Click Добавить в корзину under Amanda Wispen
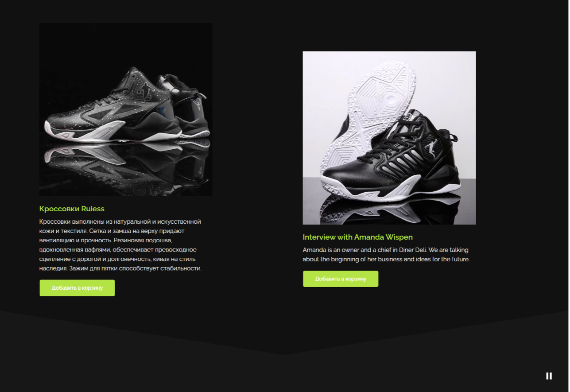This screenshot has height=392, width=570. point(341,279)
